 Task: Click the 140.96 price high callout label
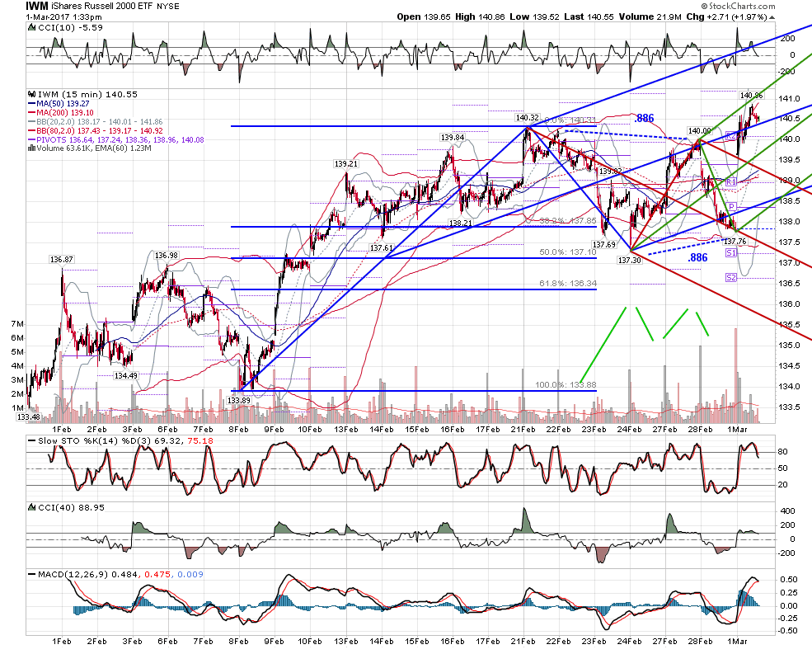(x=751, y=96)
